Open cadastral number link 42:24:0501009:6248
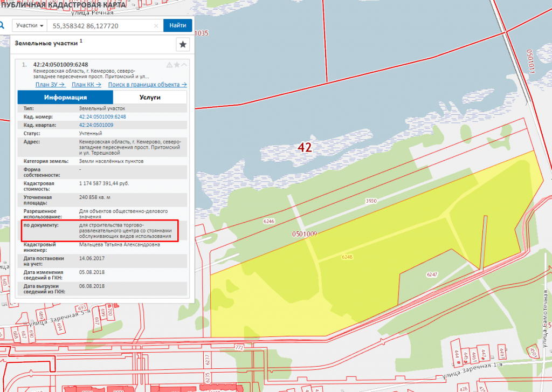 [102, 116]
